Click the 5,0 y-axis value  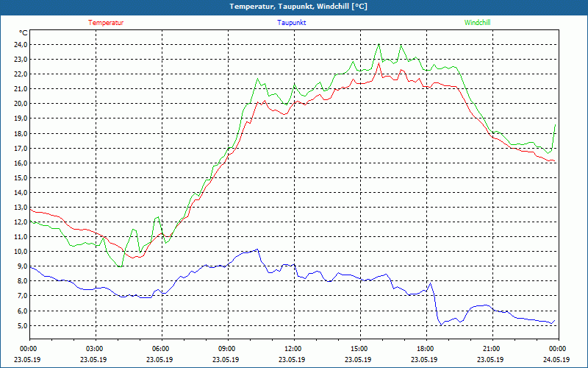coord(22,325)
